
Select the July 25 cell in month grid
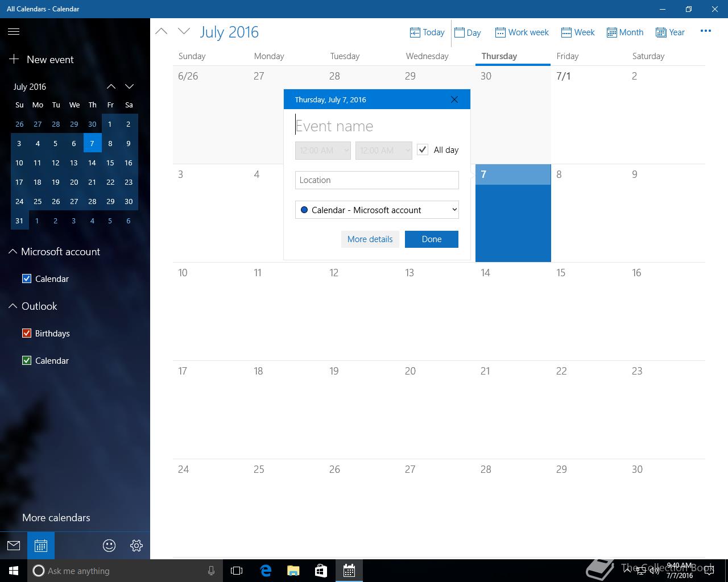pyautogui.click(x=286, y=508)
